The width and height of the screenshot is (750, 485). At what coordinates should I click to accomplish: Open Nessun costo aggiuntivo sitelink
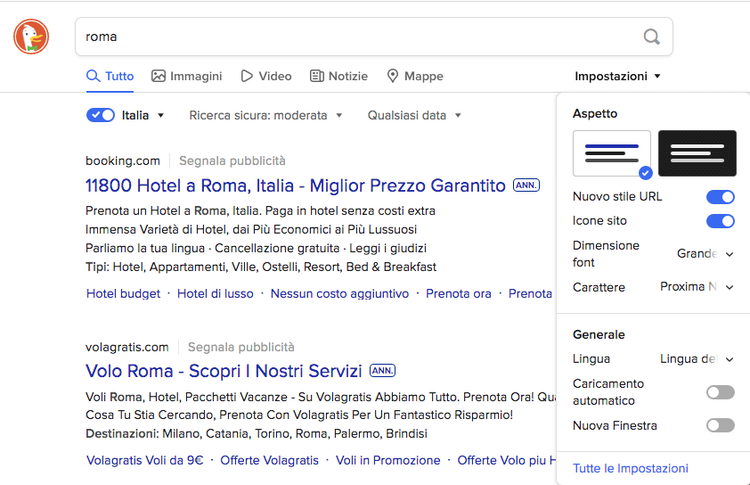click(x=340, y=294)
